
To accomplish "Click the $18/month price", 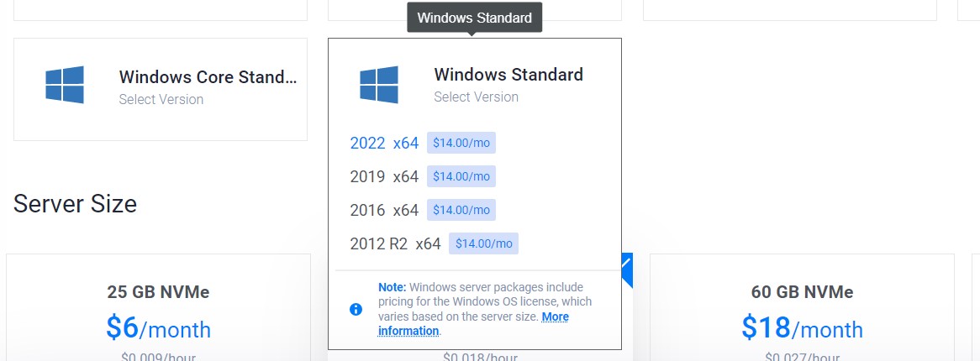I will 802,328.
